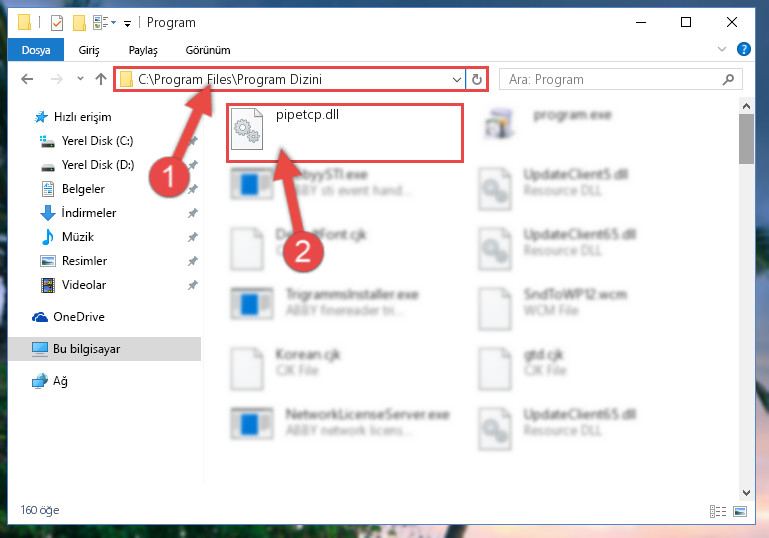This screenshot has height=538, width=769.
Task: Switch to the Giriş tab
Action: coord(89,50)
